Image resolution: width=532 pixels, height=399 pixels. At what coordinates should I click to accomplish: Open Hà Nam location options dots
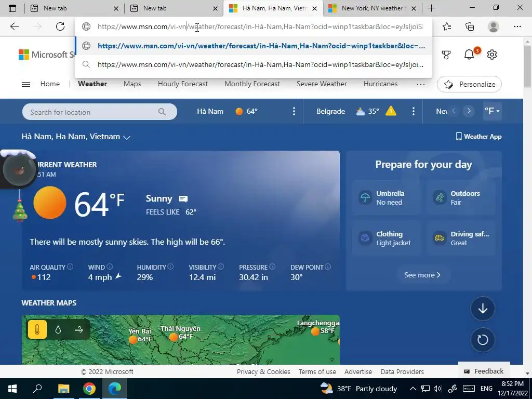294,111
